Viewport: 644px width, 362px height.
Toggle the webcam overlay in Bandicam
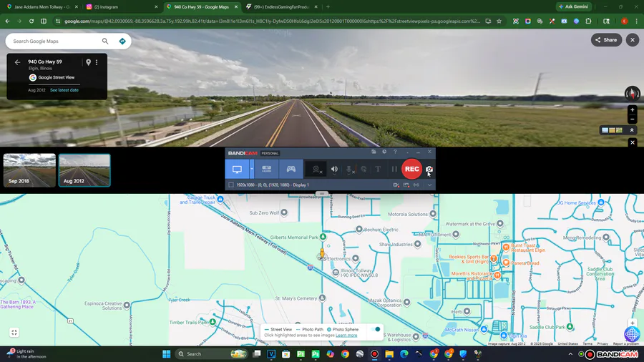[x=316, y=169]
